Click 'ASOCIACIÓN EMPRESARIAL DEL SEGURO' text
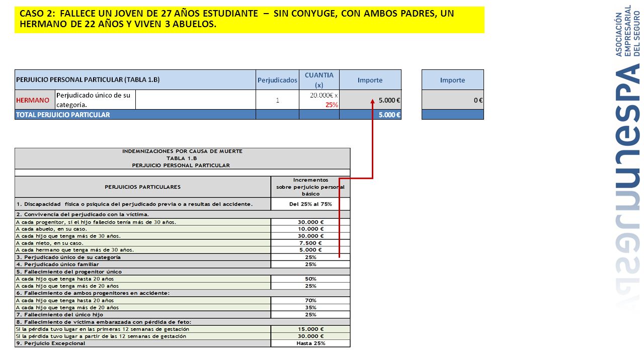This screenshot has height=362, width=644. point(627,31)
